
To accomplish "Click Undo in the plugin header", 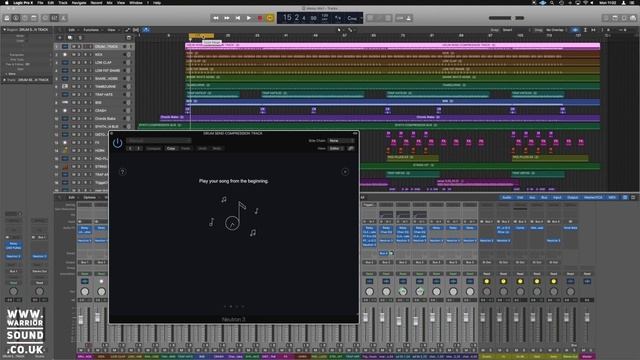I will 202,149.
